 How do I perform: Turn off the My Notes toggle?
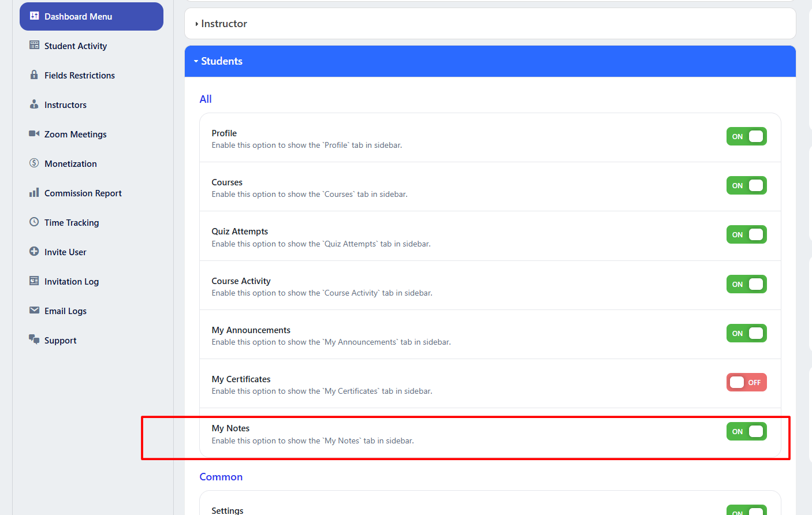(746, 431)
